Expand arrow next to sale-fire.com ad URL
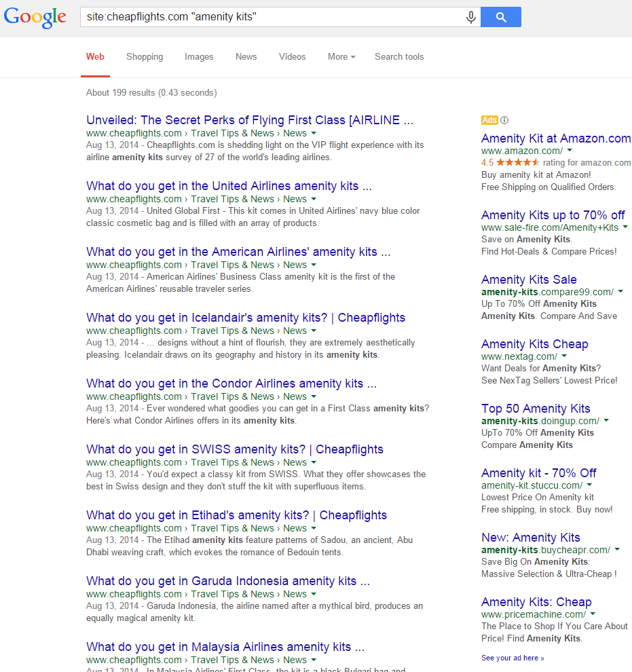 pyautogui.click(x=625, y=227)
